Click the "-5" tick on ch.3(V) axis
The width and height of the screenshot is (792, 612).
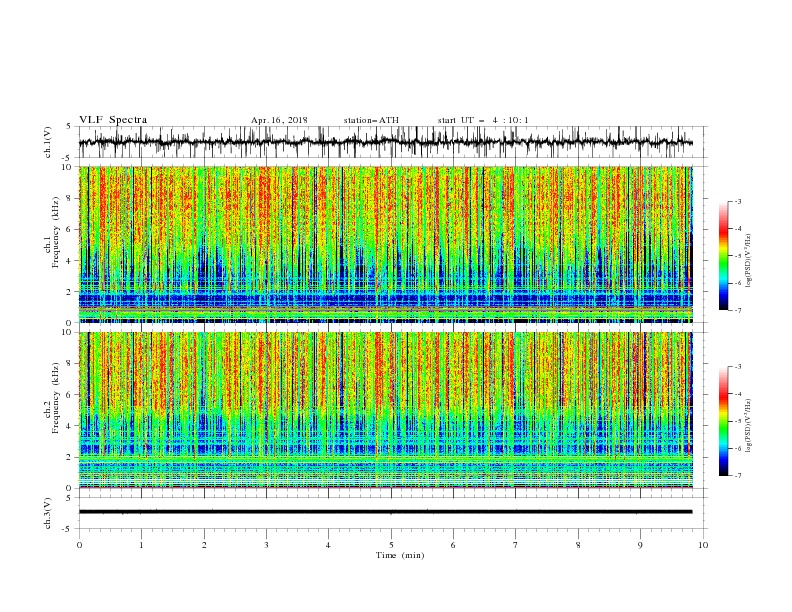(68, 529)
